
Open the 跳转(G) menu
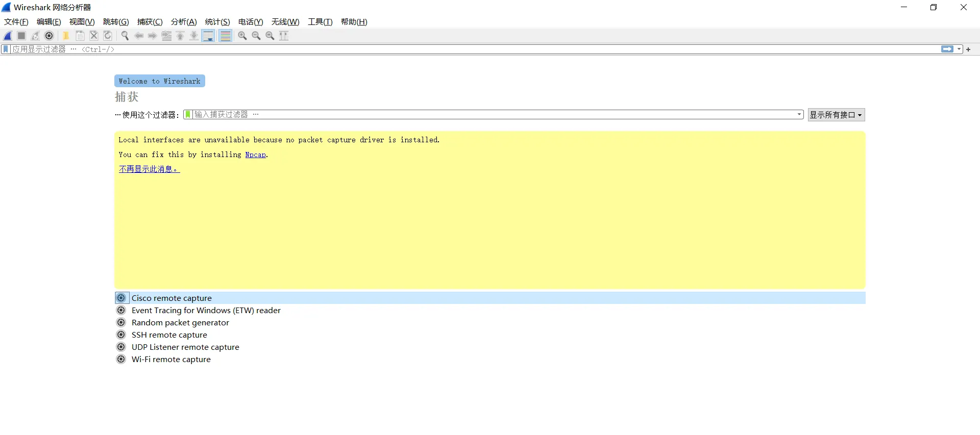click(x=116, y=22)
